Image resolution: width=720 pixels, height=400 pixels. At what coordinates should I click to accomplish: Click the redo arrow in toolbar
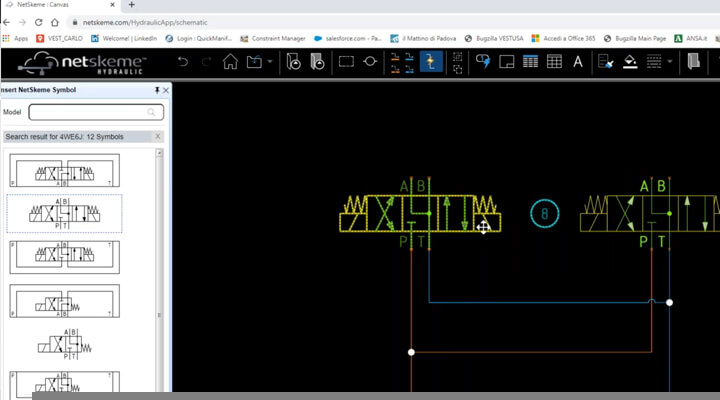[206, 62]
